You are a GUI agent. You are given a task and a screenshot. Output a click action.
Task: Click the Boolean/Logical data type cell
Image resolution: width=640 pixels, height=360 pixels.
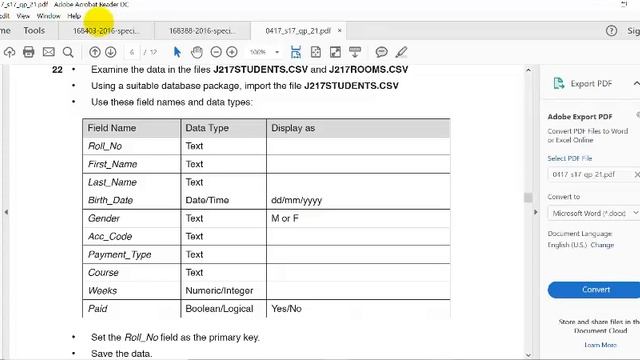click(224, 309)
